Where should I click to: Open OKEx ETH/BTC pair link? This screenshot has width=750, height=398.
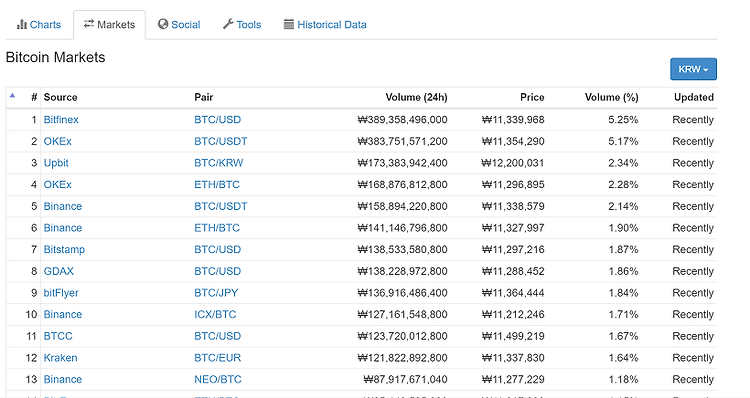(x=217, y=185)
